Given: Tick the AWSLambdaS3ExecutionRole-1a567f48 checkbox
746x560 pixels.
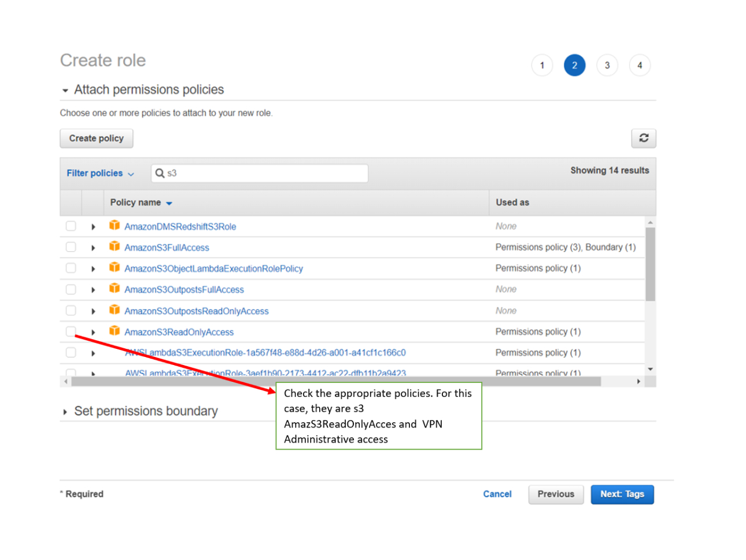Looking at the screenshot, I should click(71, 352).
